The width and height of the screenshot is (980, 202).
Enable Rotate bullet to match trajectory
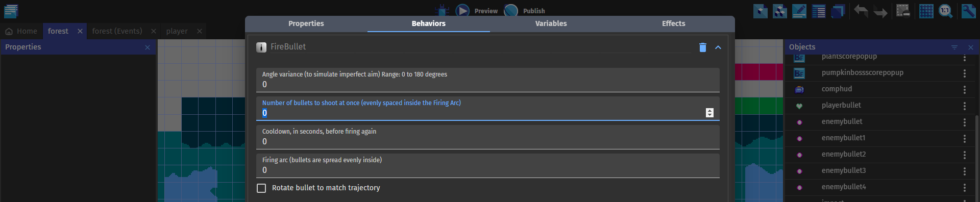(261, 188)
